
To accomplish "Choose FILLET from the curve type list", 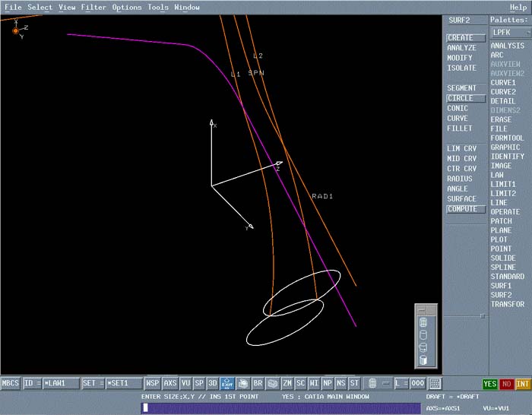I will coord(459,128).
